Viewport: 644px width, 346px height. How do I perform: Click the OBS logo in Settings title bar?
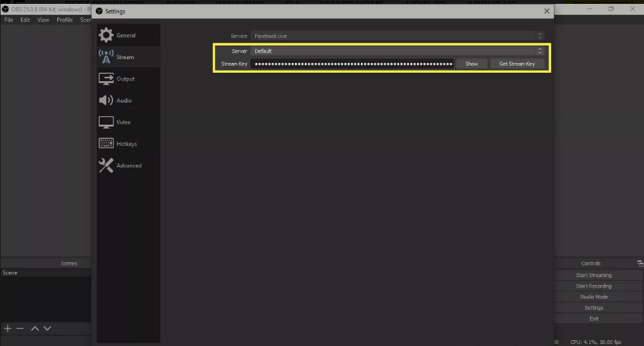99,11
